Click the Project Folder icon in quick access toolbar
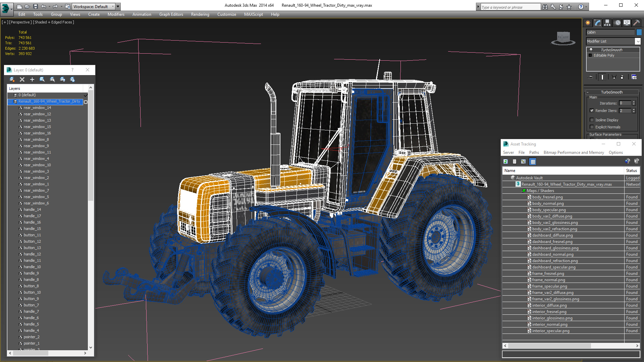The width and height of the screenshot is (644, 362). coord(68,6)
